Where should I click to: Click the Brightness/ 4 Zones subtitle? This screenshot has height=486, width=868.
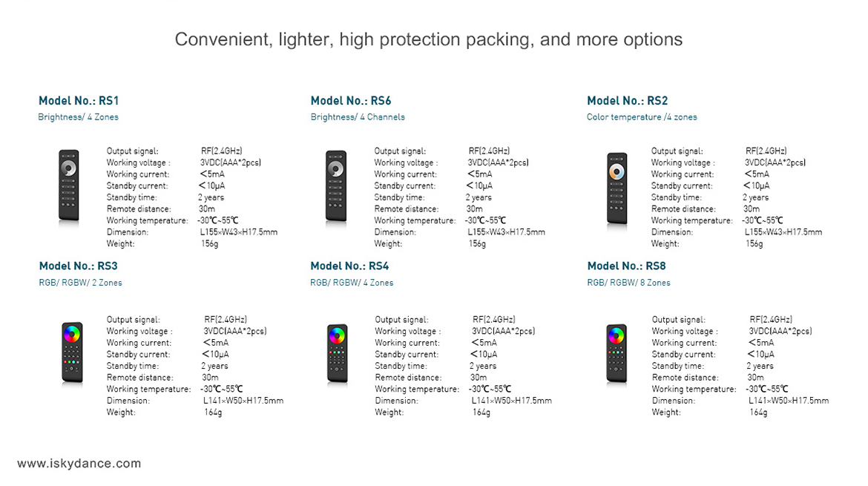78,116
